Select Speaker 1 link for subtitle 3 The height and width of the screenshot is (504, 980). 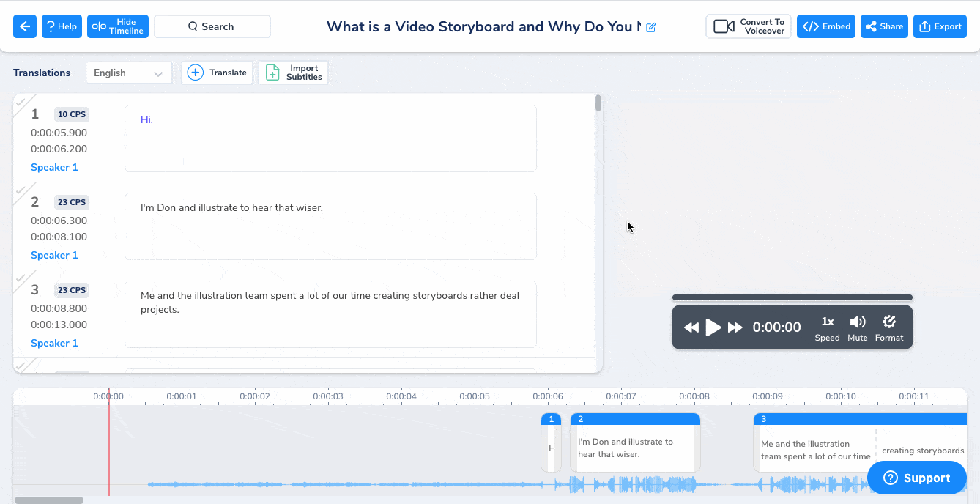click(54, 343)
